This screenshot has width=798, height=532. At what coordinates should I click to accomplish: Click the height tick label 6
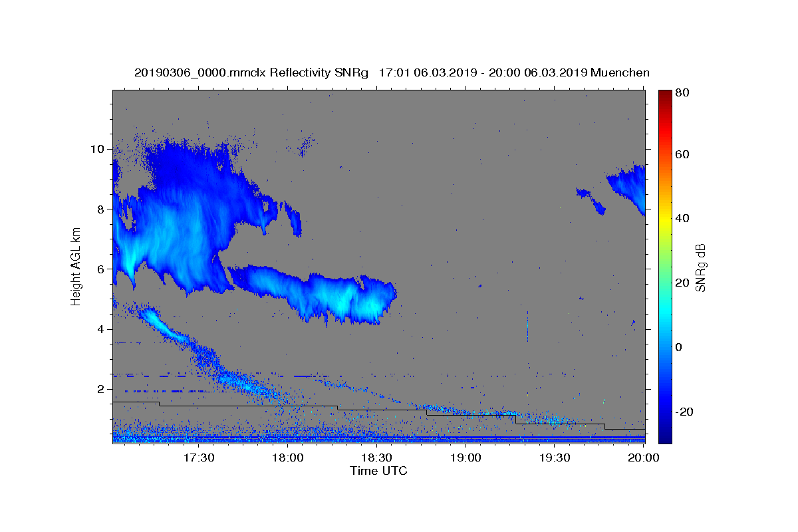coord(101,269)
